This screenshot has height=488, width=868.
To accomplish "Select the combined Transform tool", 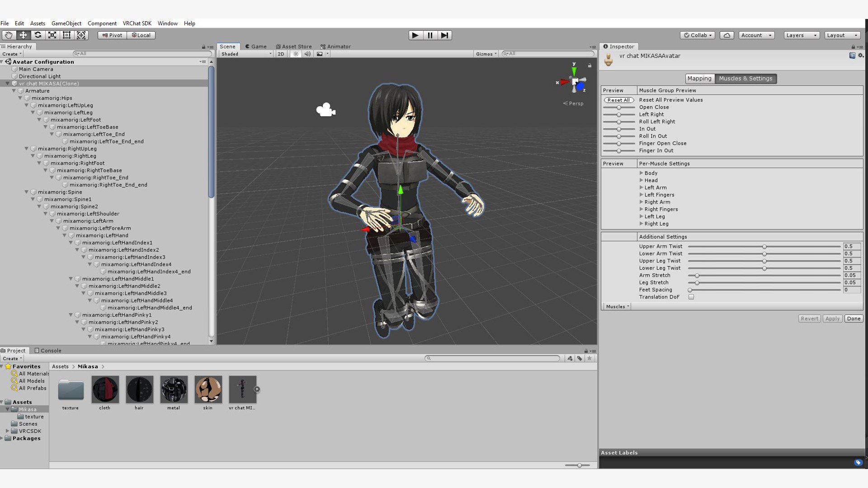I will click(x=81, y=35).
